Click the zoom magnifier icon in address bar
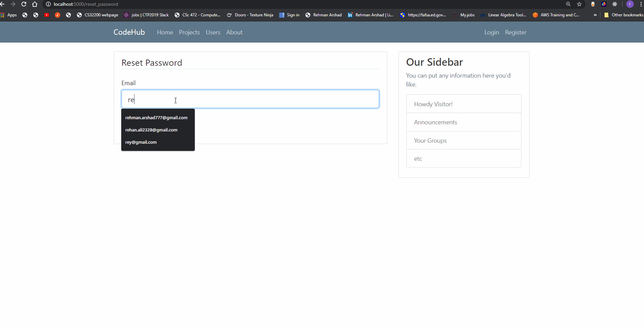Image resolution: width=644 pixels, height=329 pixels. [568, 4]
